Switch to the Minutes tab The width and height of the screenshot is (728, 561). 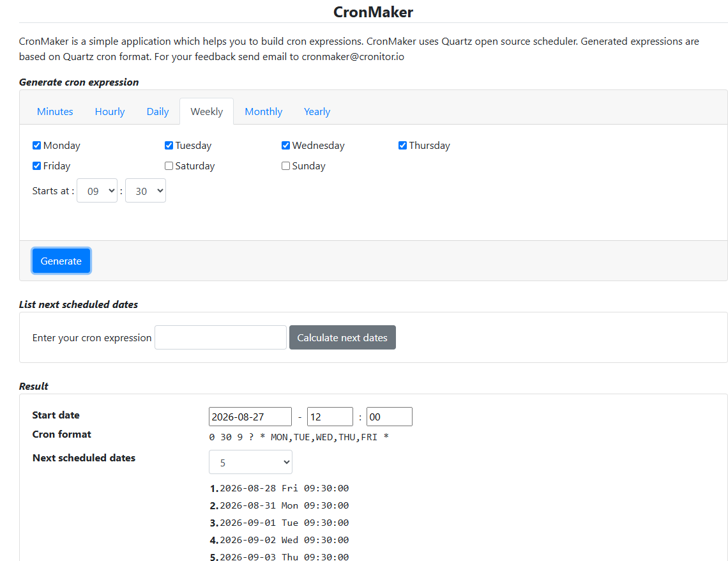point(55,111)
